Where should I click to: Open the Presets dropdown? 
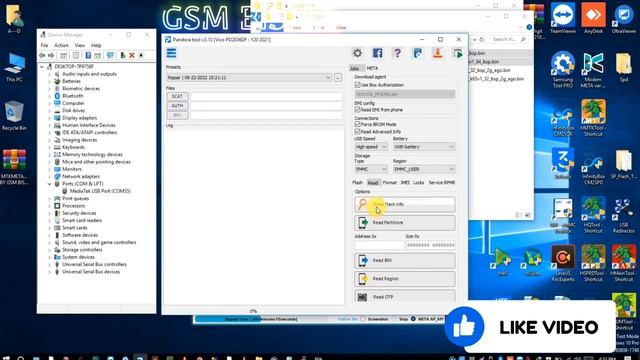coord(249,78)
